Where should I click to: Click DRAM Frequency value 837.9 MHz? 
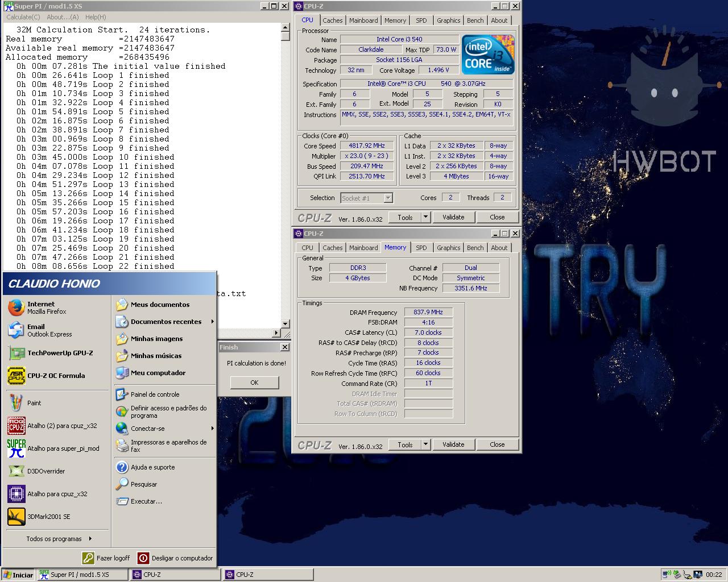[x=428, y=312]
